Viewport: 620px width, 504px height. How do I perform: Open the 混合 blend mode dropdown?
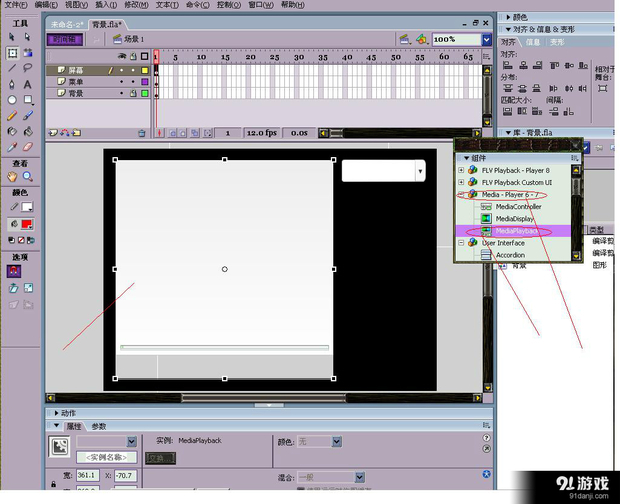(x=359, y=478)
